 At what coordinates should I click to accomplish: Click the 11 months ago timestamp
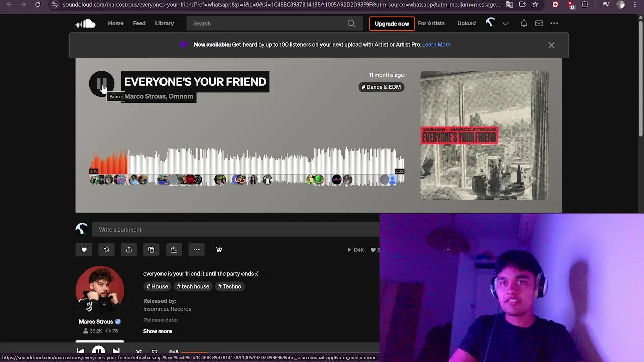click(386, 75)
